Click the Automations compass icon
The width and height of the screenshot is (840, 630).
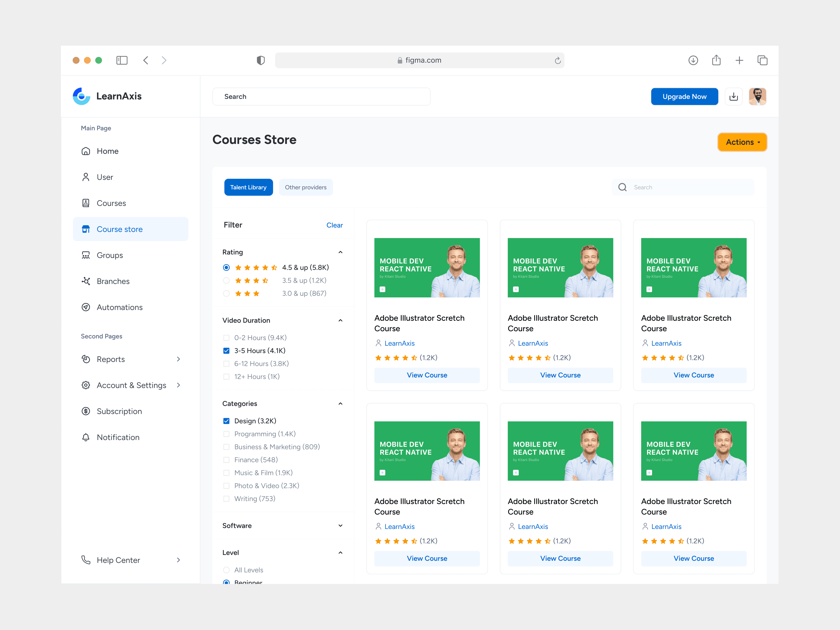click(86, 307)
